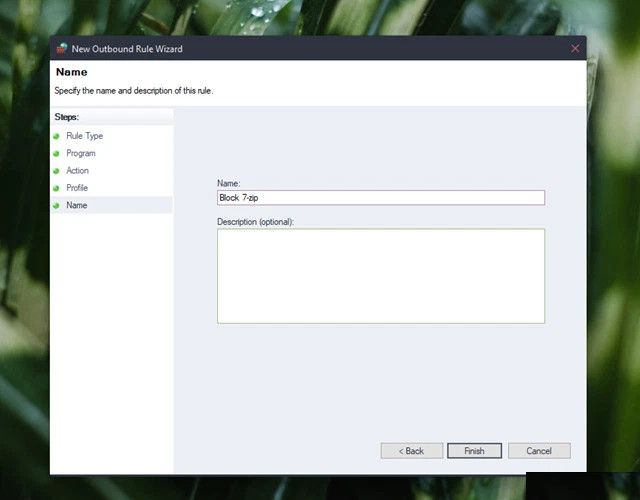Click the "Steps:" sidebar header
Screen dimensions: 640x500
pyautogui.click(x=66, y=117)
